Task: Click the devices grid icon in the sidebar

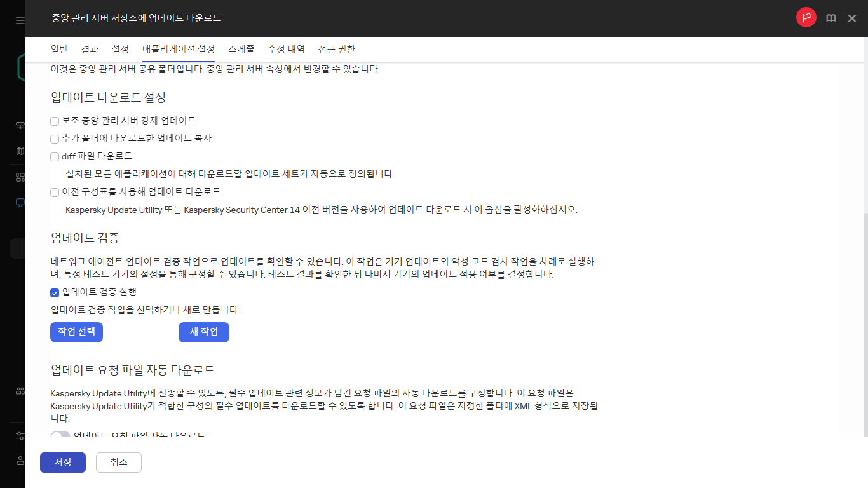Action: click(x=19, y=176)
